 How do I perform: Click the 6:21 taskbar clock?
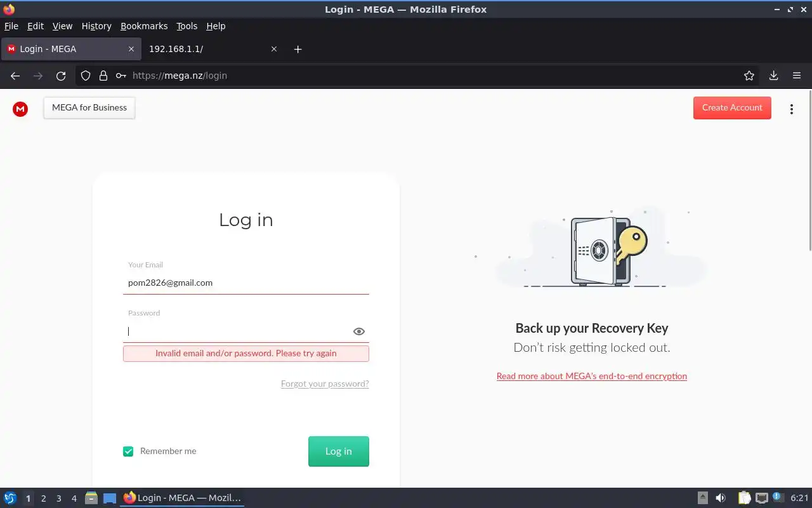799,498
